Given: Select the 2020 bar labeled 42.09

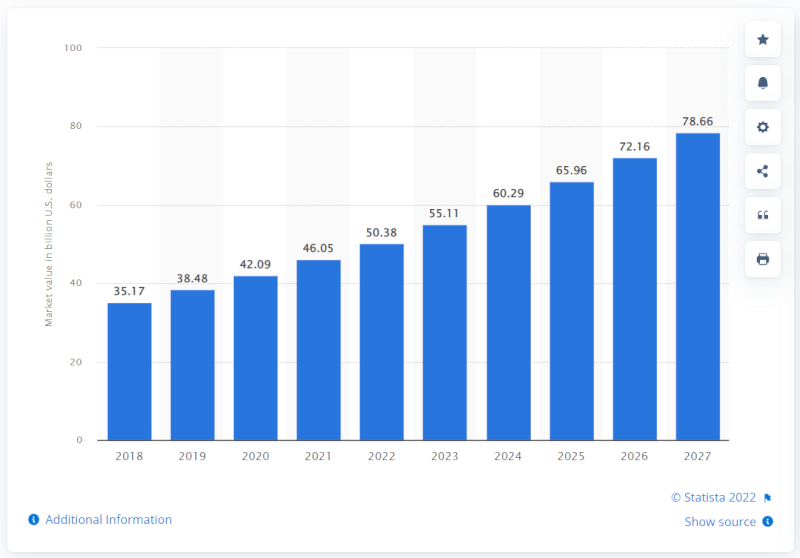Looking at the screenshot, I should click(256, 358).
